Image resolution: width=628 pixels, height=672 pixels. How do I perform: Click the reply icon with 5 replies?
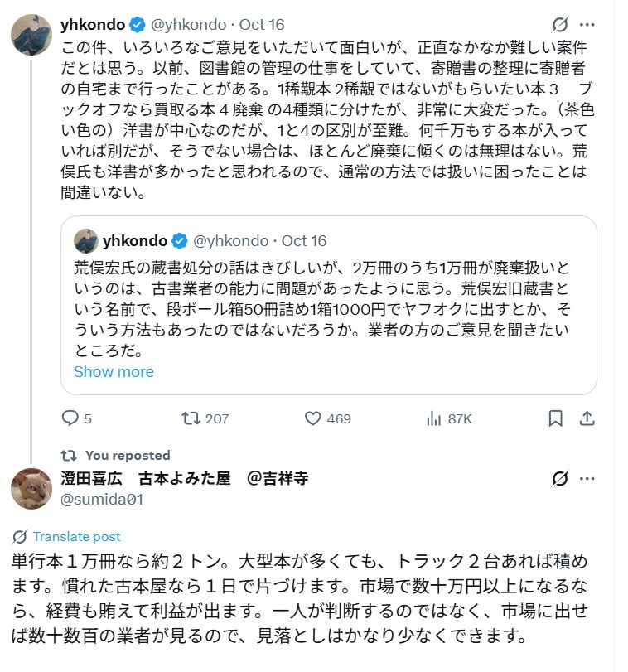pos(71,418)
